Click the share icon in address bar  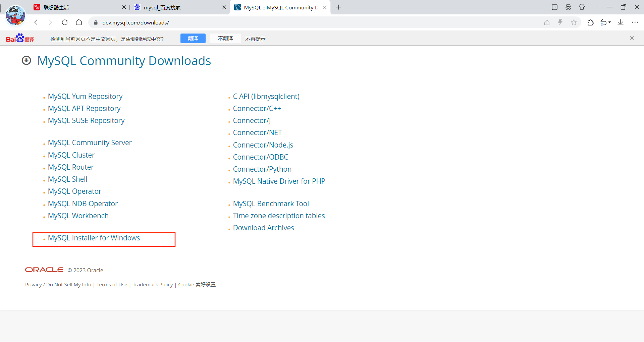tap(547, 22)
